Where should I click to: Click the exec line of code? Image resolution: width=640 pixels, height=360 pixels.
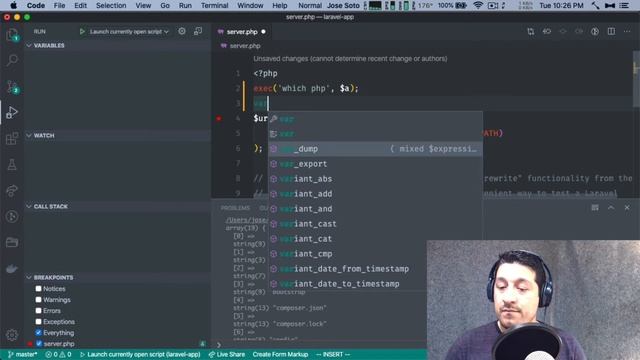306,88
